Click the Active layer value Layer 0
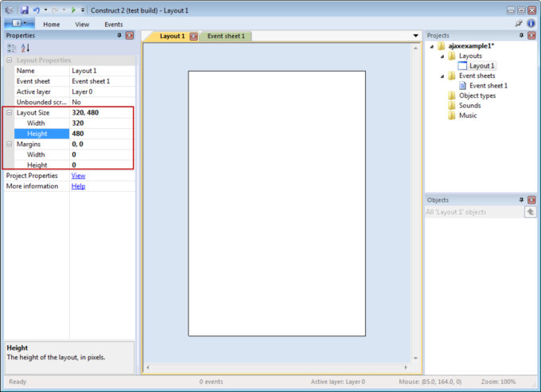Viewport: 541px width, 392px height. [102, 91]
